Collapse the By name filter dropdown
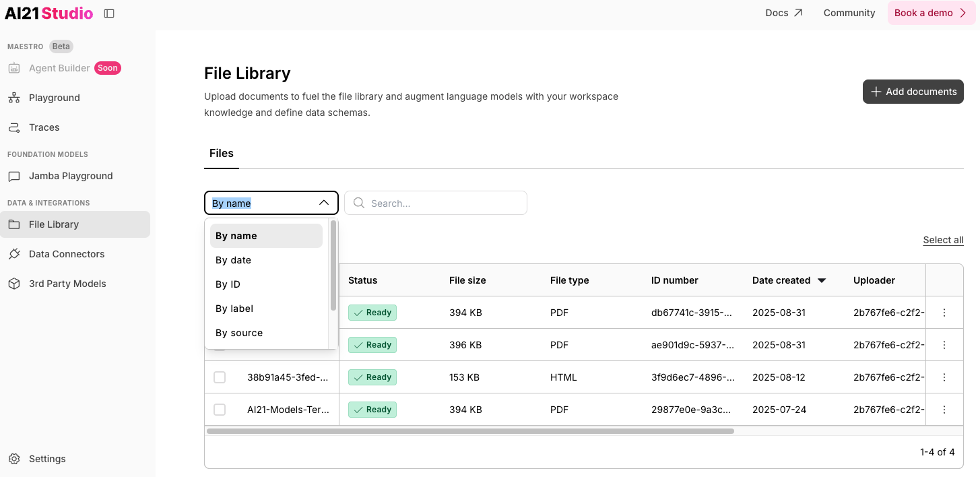Image resolution: width=980 pixels, height=477 pixels. [x=324, y=203]
